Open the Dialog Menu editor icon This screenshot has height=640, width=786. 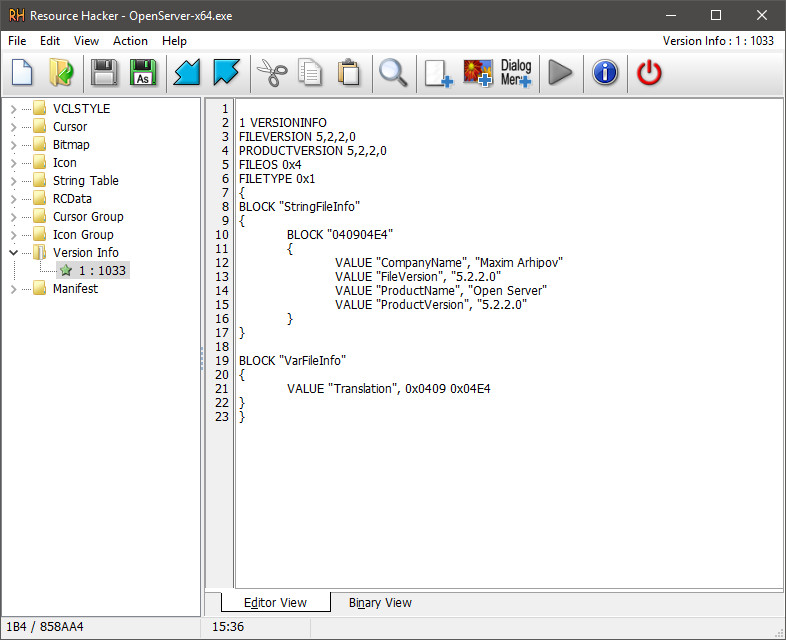(x=516, y=73)
